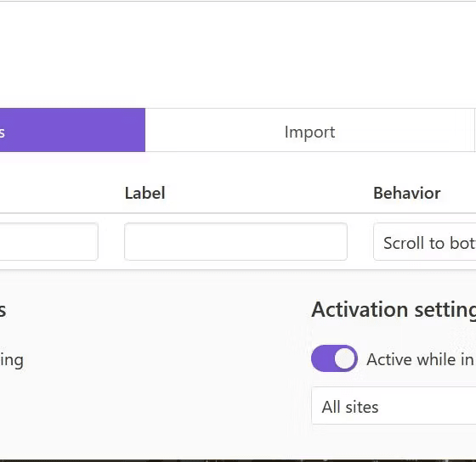476x462 pixels.
Task: Open the All sites dropdown
Action: (x=394, y=406)
